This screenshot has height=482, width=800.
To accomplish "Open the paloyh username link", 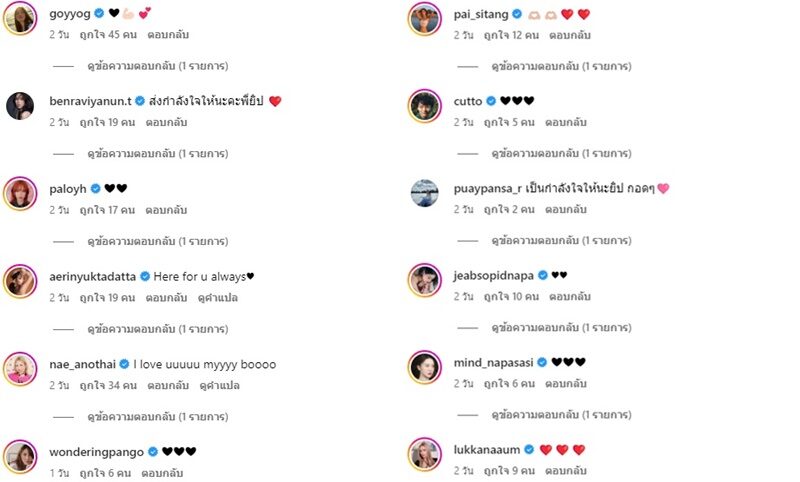I will 68,189.
